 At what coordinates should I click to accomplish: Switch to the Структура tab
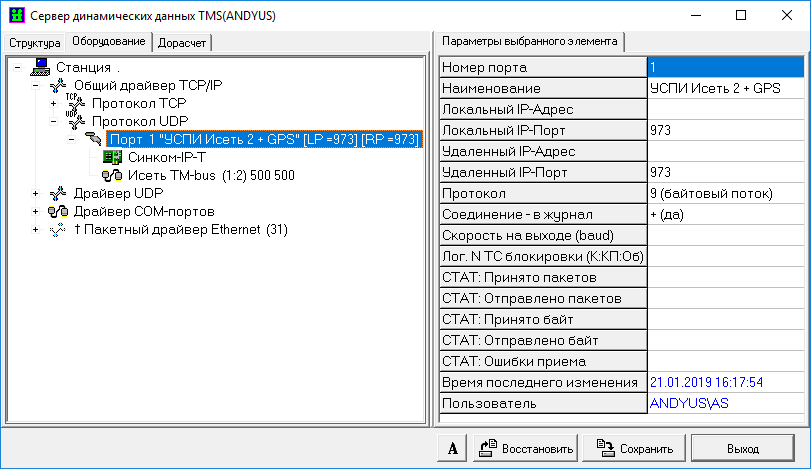[x=35, y=43]
